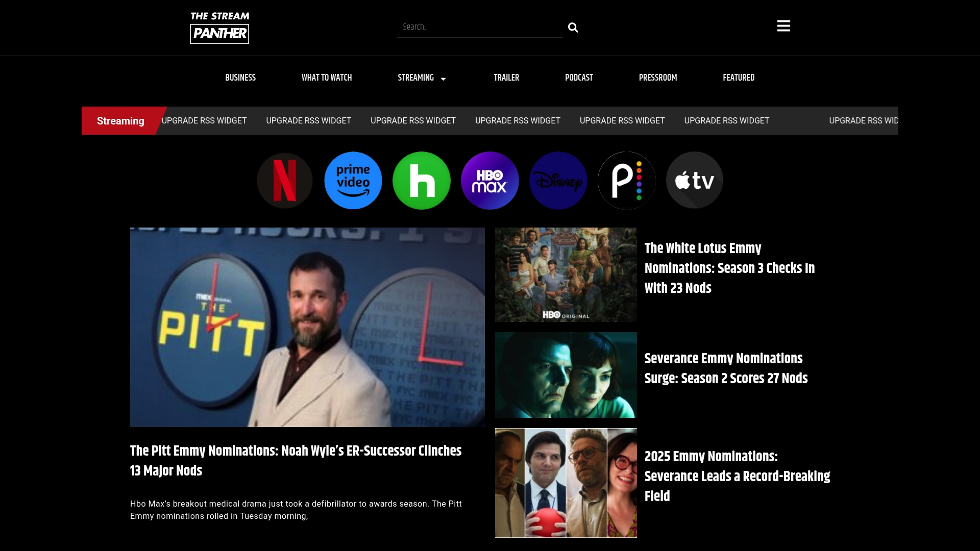Open the Podcast nav item

click(x=579, y=78)
